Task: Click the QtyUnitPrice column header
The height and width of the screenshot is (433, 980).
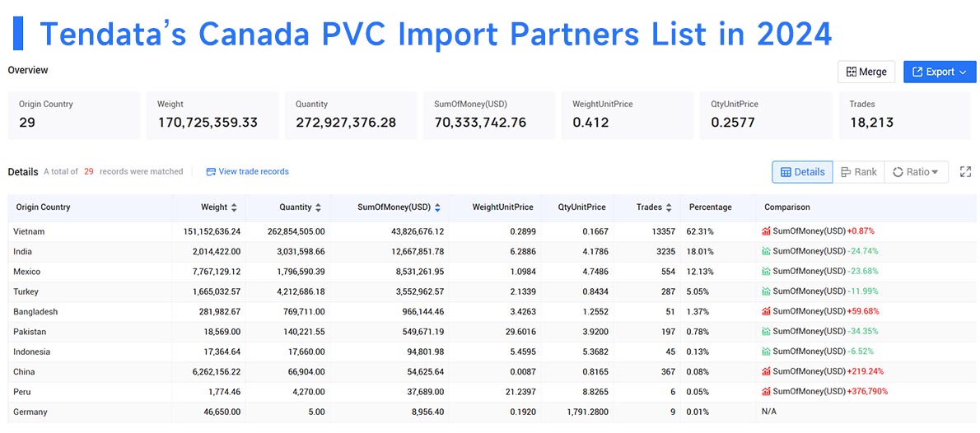Action: (582, 207)
